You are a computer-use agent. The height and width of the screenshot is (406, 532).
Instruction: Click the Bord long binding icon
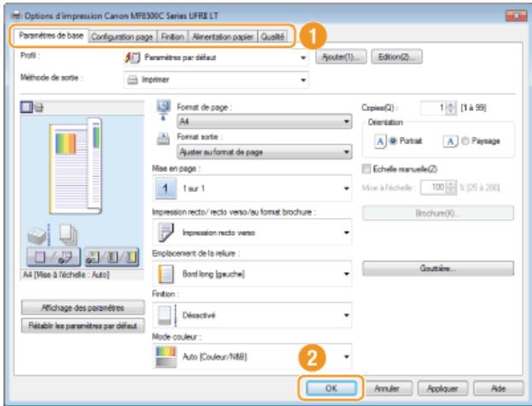point(166,274)
